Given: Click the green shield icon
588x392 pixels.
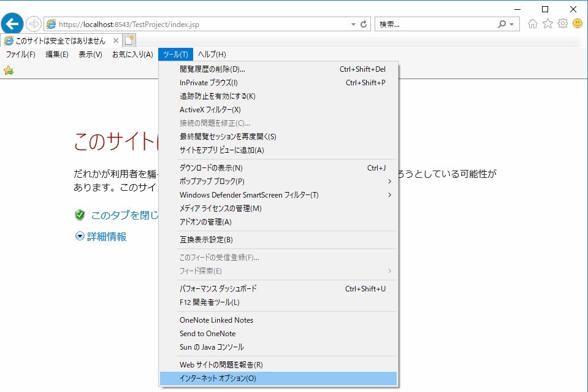Looking at the screenshot, I should click(80, 215).
